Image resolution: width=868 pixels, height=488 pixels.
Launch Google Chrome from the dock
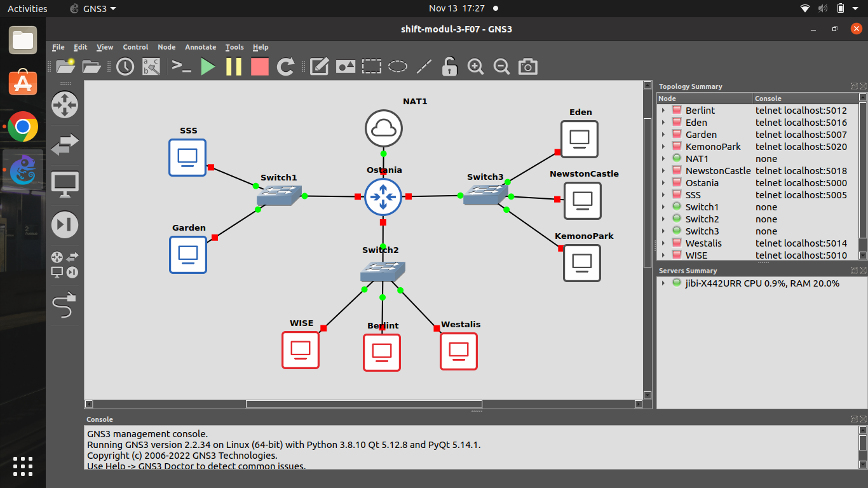point(23,128)
